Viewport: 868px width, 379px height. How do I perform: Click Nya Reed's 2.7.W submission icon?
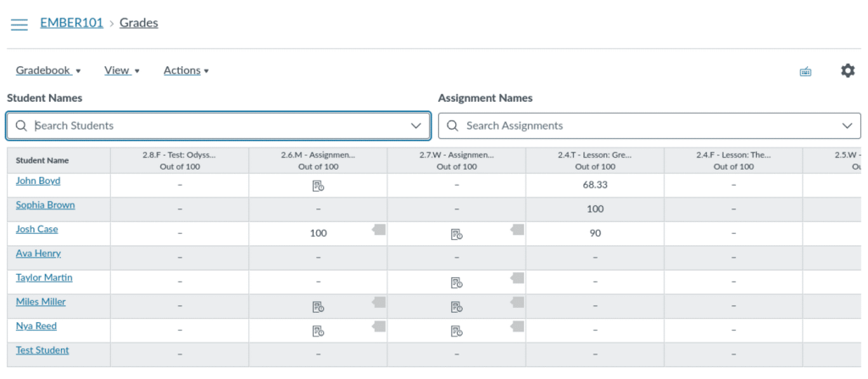pyautogui.click(x=456, y=331)
